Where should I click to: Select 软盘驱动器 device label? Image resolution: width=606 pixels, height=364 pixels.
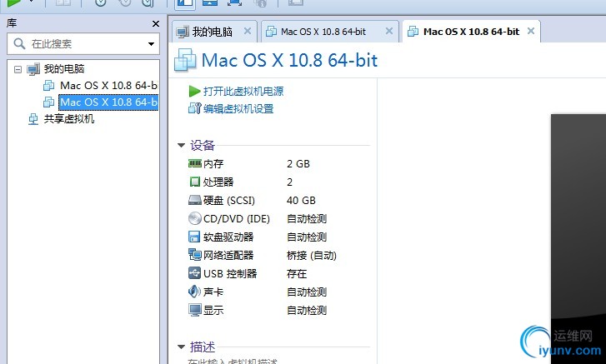pyautogui.click(x=228, y=237)
